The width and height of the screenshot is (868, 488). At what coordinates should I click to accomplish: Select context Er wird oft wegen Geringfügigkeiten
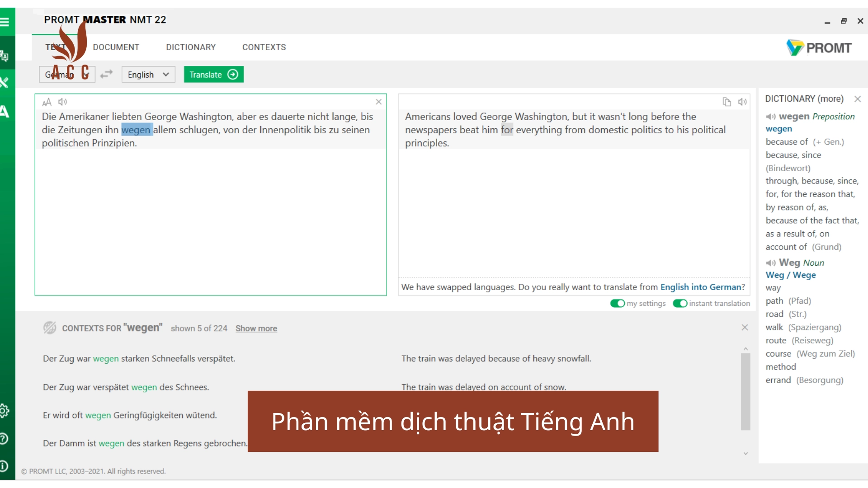click(130, 415)
